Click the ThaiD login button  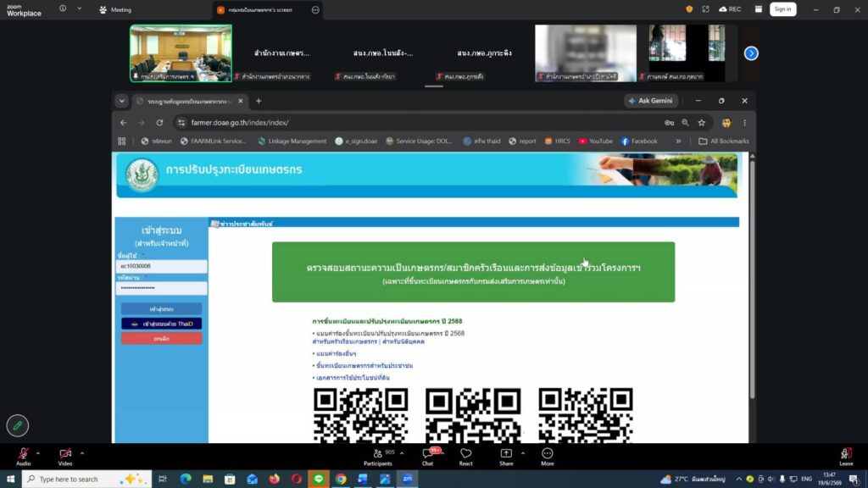click(x=162, y=324)
